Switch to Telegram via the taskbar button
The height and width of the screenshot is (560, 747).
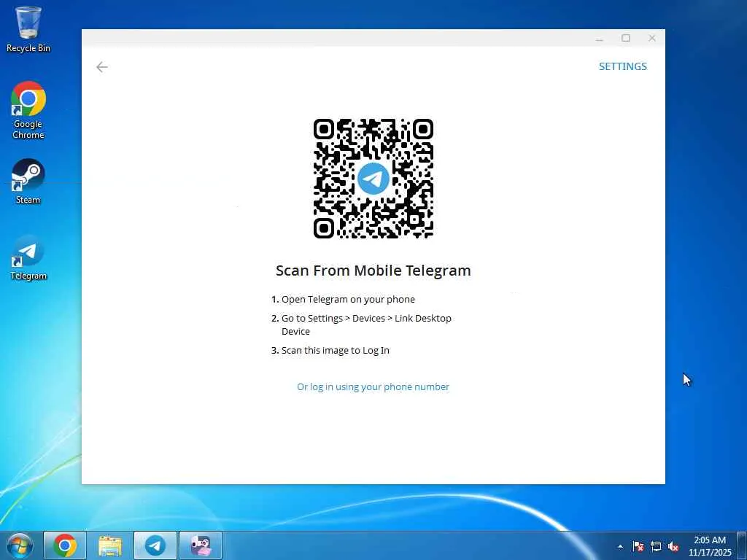[x=155, y=545]
